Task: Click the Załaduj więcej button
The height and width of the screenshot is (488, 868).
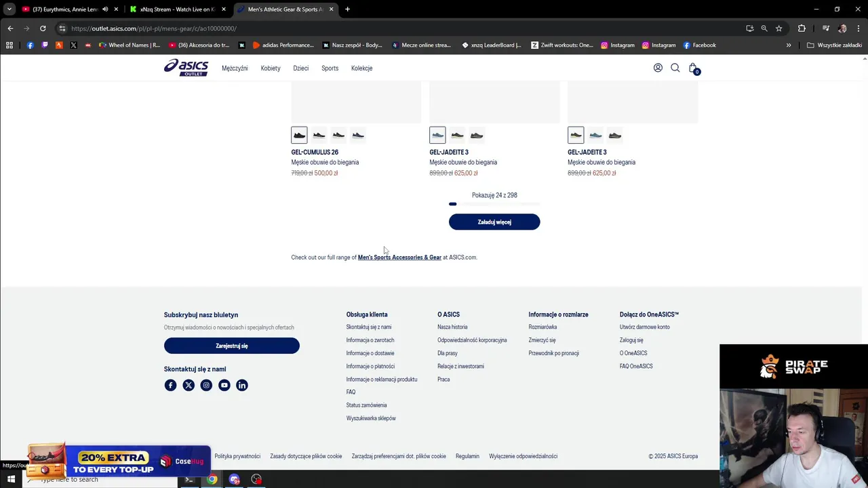Action: pos(494,222)
